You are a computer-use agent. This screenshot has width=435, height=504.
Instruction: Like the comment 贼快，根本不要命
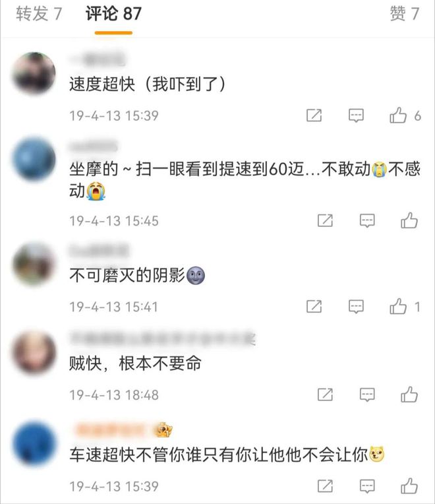coord(409,394)
